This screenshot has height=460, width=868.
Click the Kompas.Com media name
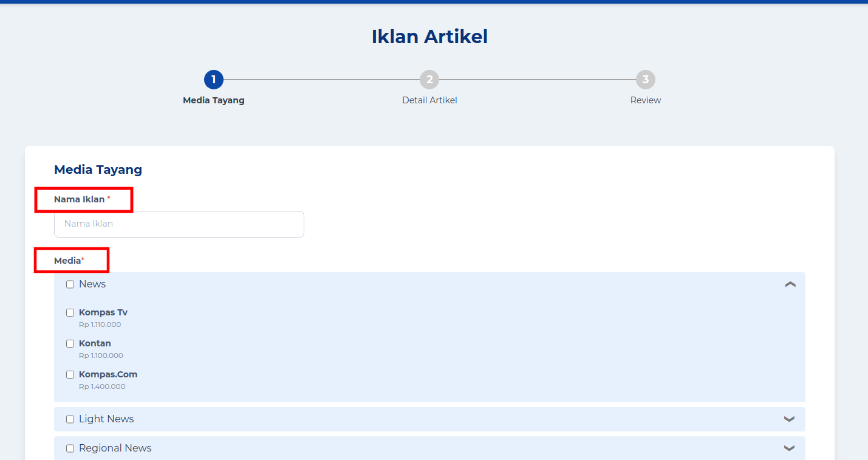[x=108, y=375]
